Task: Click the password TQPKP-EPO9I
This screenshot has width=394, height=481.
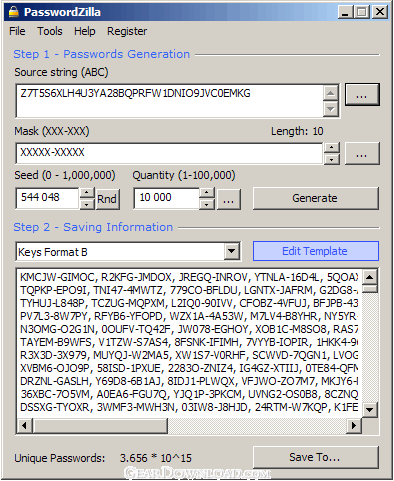Action: tap(53, 290)
